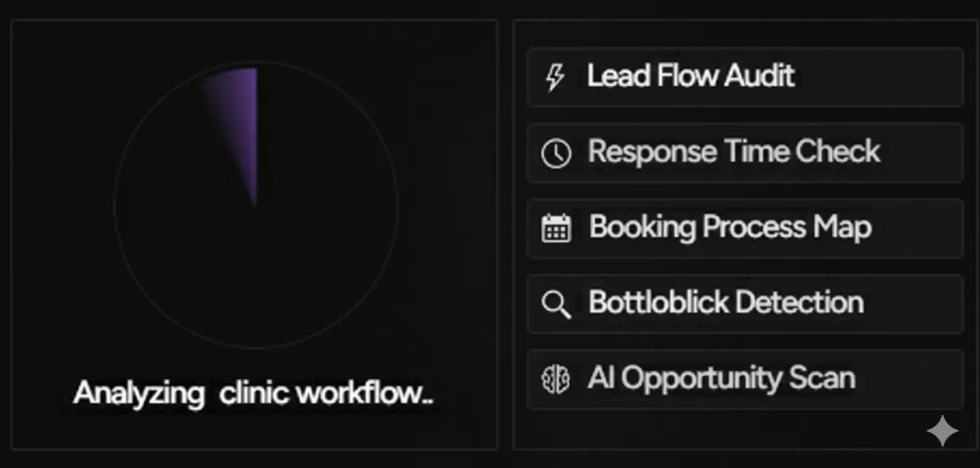The image size is (980, 468).
Task: Click the empty lower half of the radar circle
Action: [256, 286]
